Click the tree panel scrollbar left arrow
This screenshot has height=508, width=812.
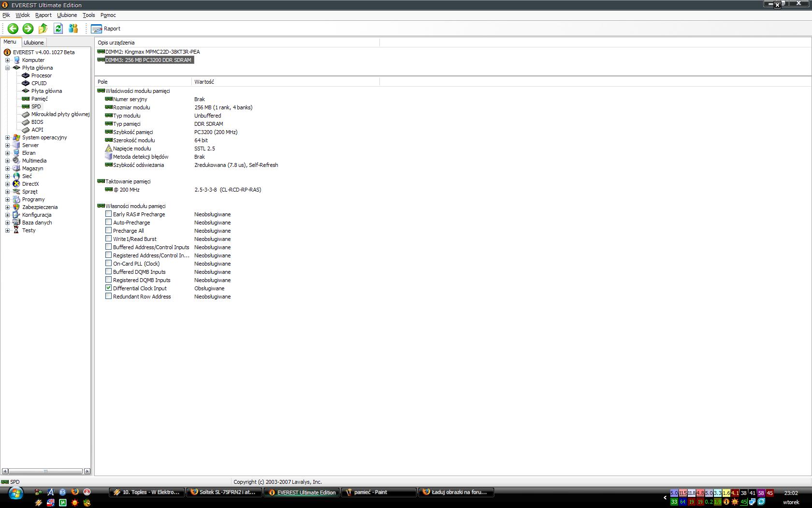tap(5, 471)
